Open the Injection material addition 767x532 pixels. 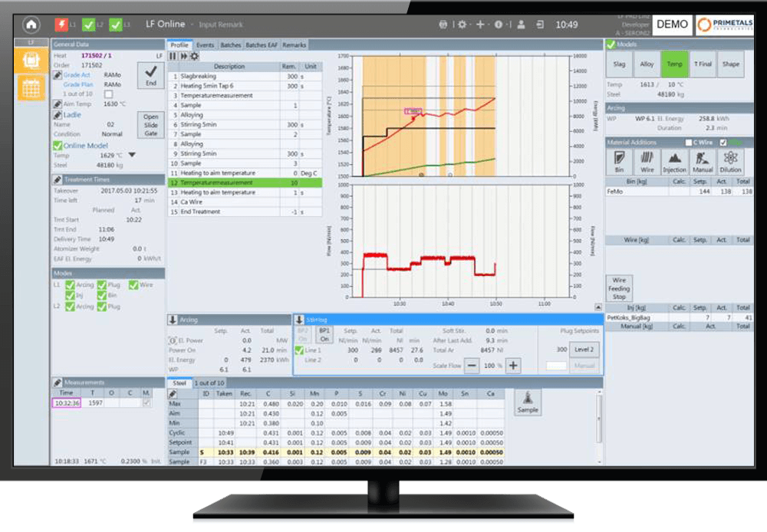pyautogui.click(x=674, y=161)
